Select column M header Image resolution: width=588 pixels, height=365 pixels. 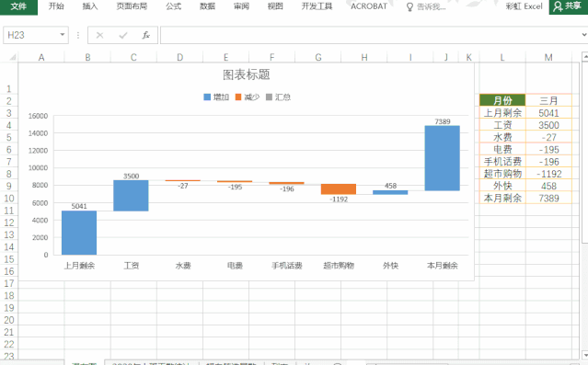(548, 57)
